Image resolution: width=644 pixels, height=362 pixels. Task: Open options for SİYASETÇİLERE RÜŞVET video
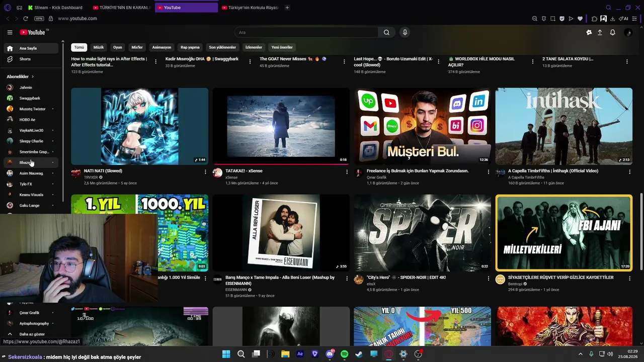(629, 279)
